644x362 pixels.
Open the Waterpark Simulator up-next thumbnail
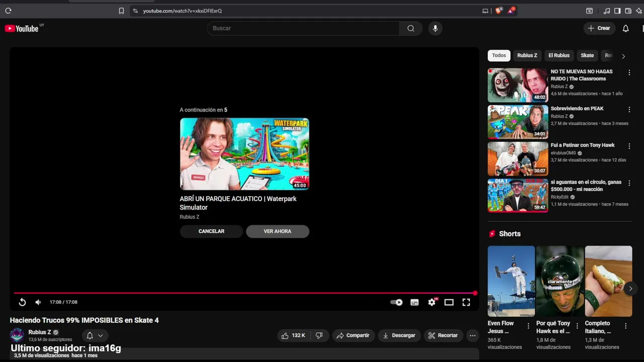(245, 154)
